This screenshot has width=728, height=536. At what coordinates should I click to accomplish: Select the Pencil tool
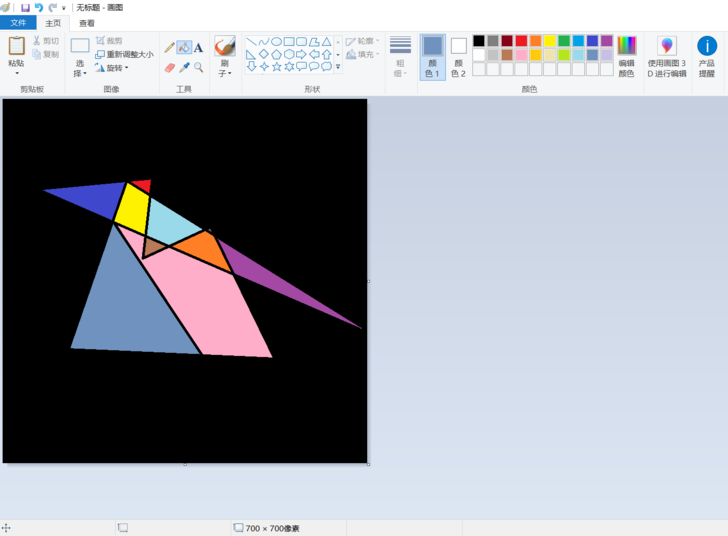click(x=169, y=47)
